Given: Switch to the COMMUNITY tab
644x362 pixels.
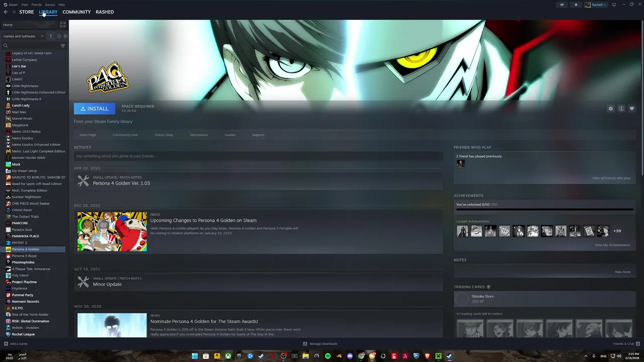Looking at the screenshot, I should [76, 12].
